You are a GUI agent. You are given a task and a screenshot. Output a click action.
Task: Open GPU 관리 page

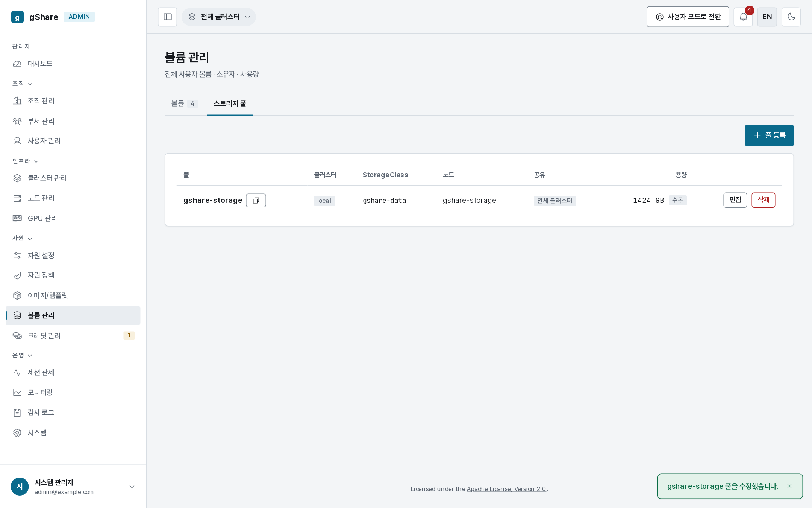73,218
